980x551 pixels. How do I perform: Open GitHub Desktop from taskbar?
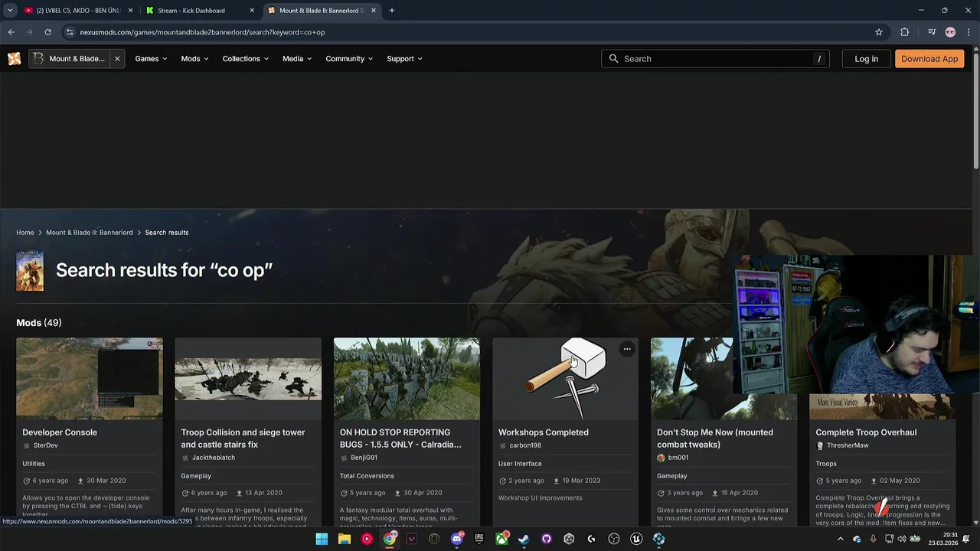pos(547,539)
